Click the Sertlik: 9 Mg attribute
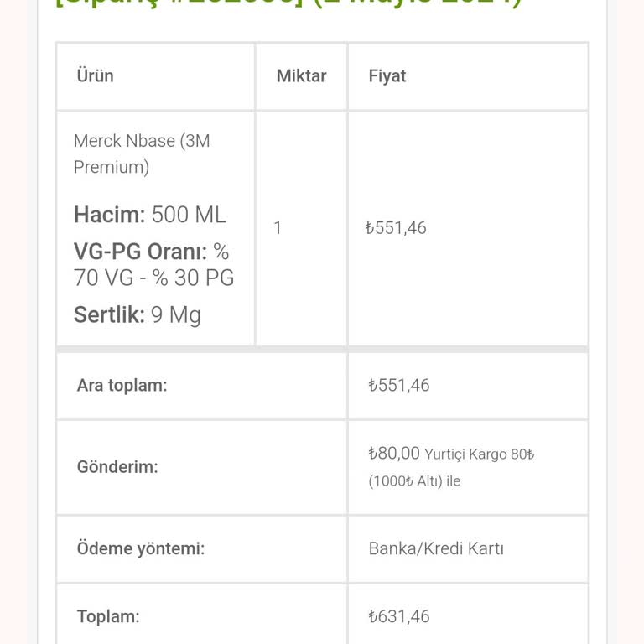The image size is (644, 644). tap(138, 314)
